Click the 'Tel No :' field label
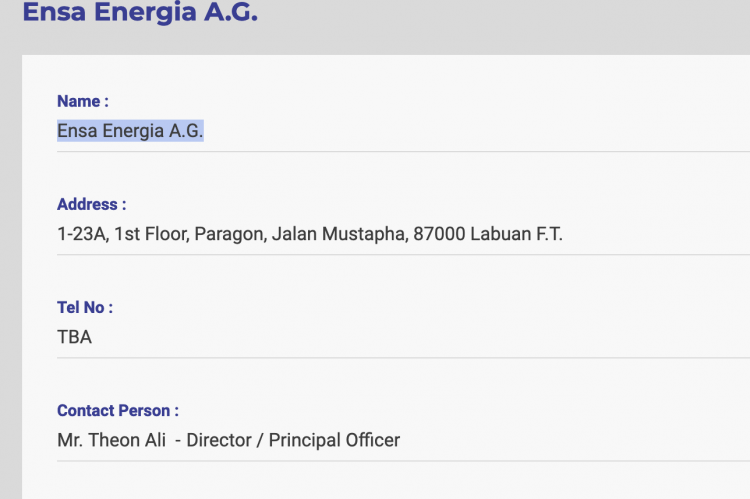 coord(85,307)
